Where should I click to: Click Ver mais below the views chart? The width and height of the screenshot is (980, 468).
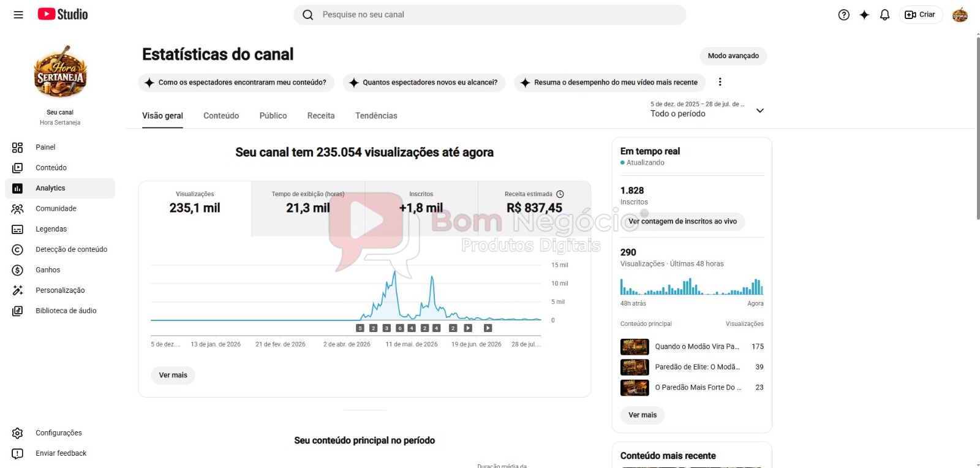[173, 375]
